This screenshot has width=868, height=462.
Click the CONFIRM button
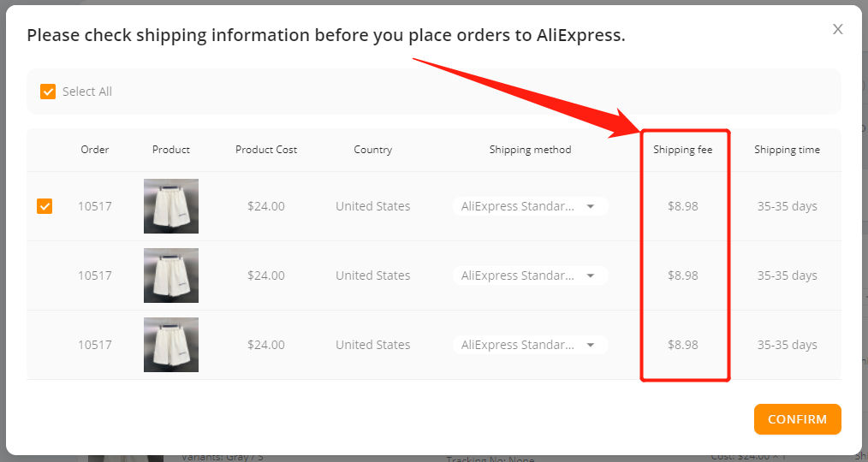tap(797, 419)
